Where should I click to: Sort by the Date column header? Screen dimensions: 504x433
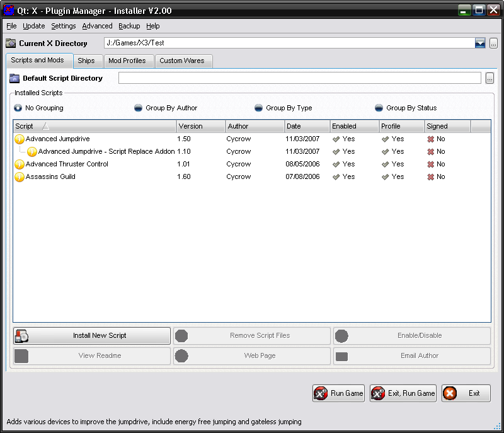point(307,126)
